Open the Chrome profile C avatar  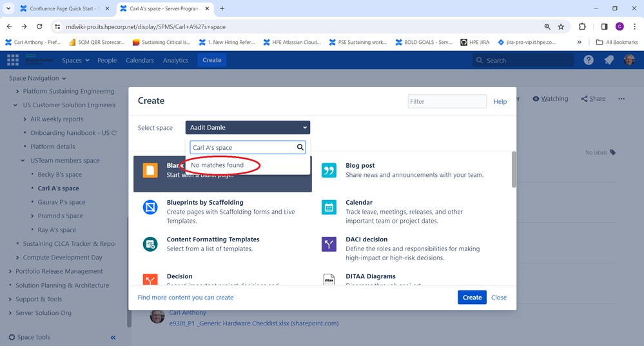[x=620, y=26]
